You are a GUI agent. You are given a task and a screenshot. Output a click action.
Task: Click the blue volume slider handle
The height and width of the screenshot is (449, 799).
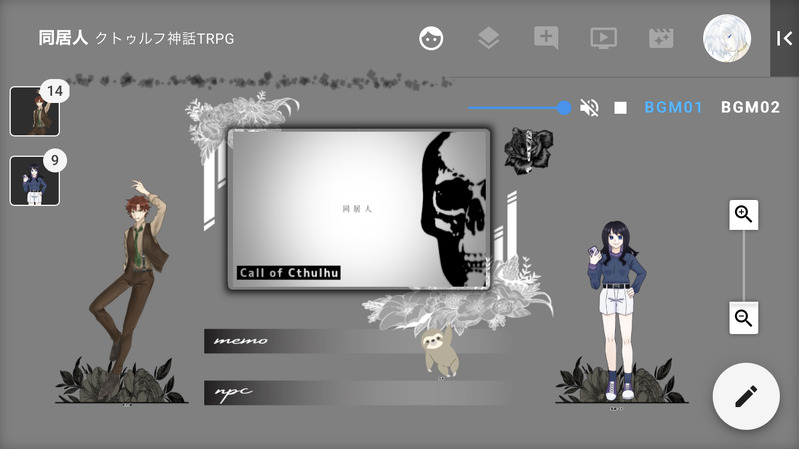[x=564, y=108]
